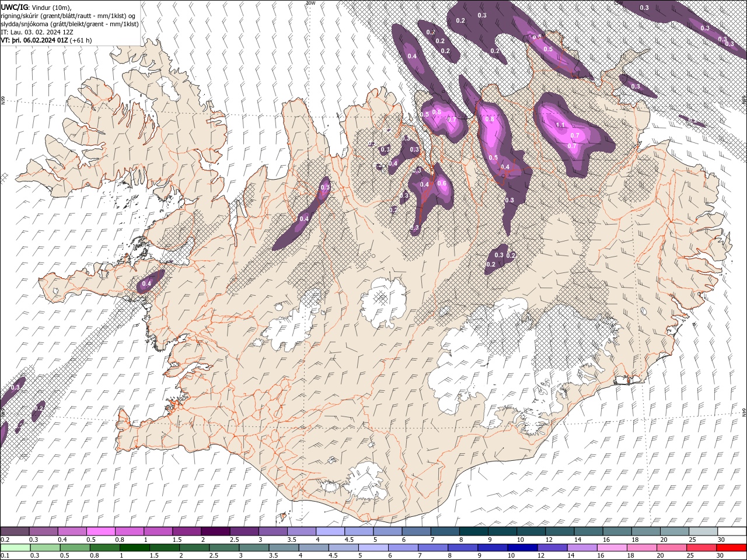The width and height of the screenshot is (747, 560).
Task: Click the white 30 swatch in the snow legend
Action: pyautogui.click(x=732, y=531)
